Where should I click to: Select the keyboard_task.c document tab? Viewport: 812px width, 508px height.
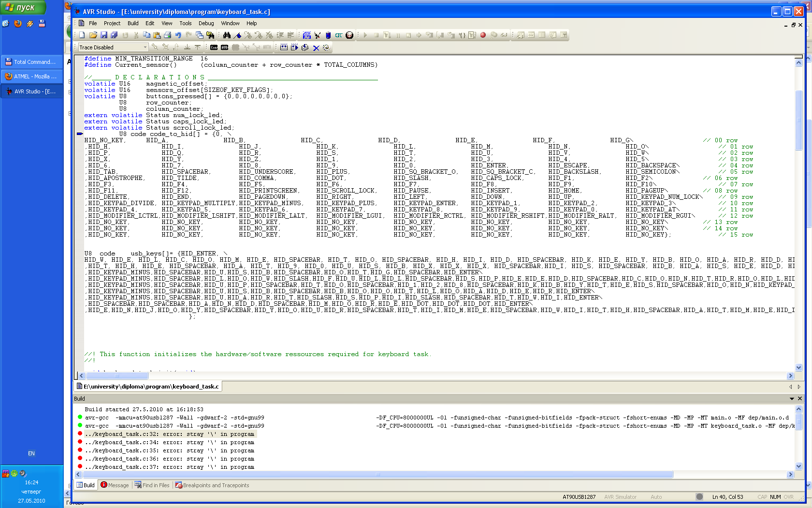tap(148, 386)
